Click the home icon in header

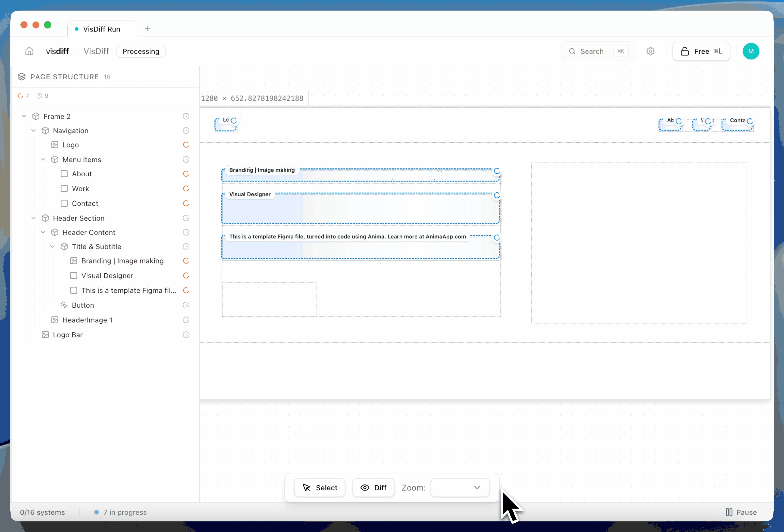tap(29, 51)
